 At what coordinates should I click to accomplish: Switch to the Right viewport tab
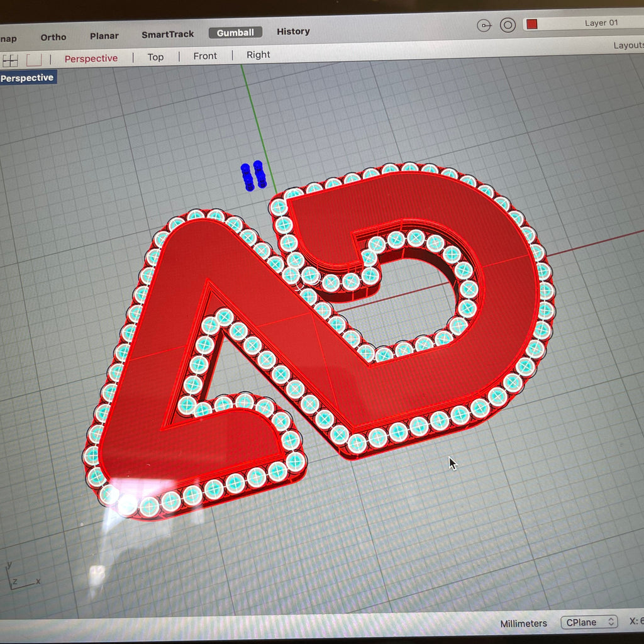click(258, 55)
